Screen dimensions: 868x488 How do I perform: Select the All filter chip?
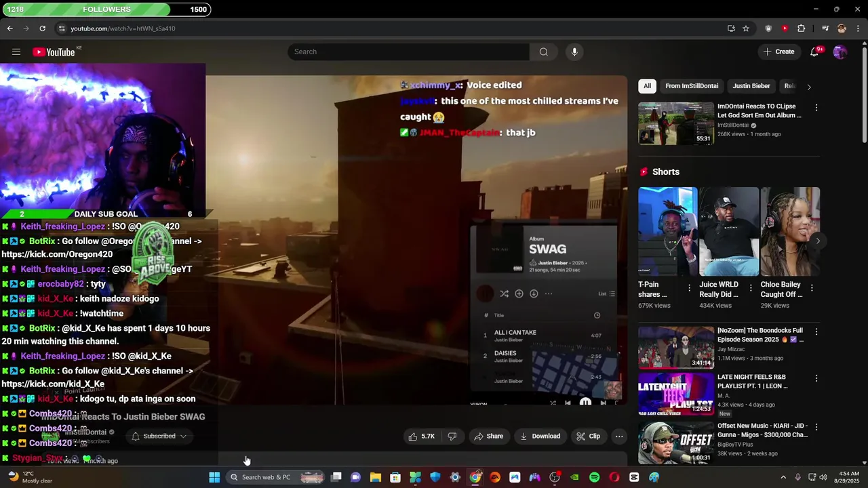click(x=647, y=86)
